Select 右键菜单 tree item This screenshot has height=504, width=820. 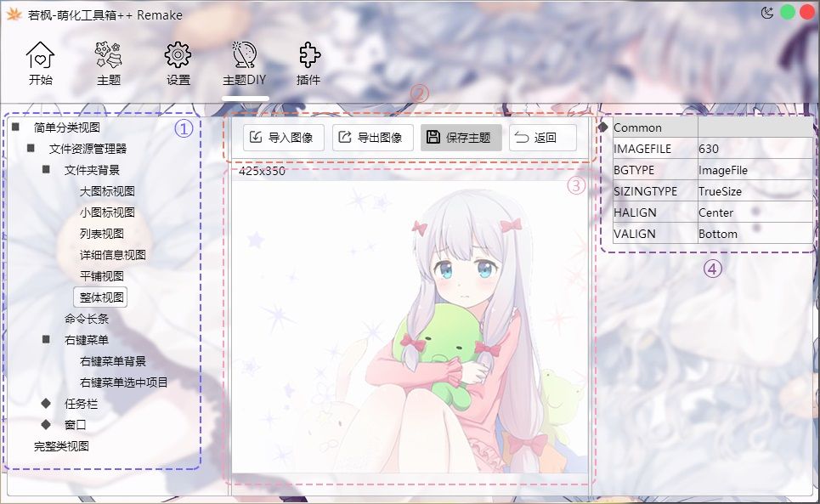pyautogui.click(x=87, y=340)
